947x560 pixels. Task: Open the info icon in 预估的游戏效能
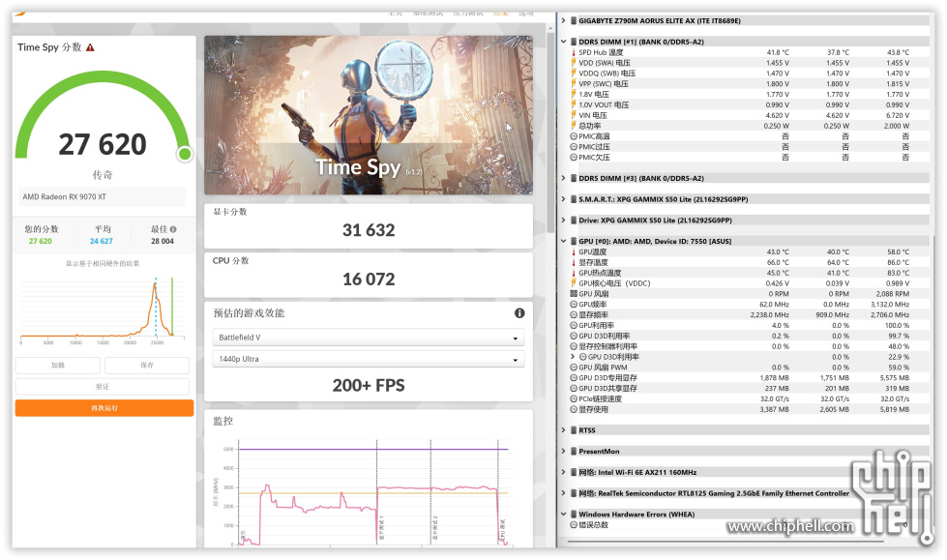[519, 313]
